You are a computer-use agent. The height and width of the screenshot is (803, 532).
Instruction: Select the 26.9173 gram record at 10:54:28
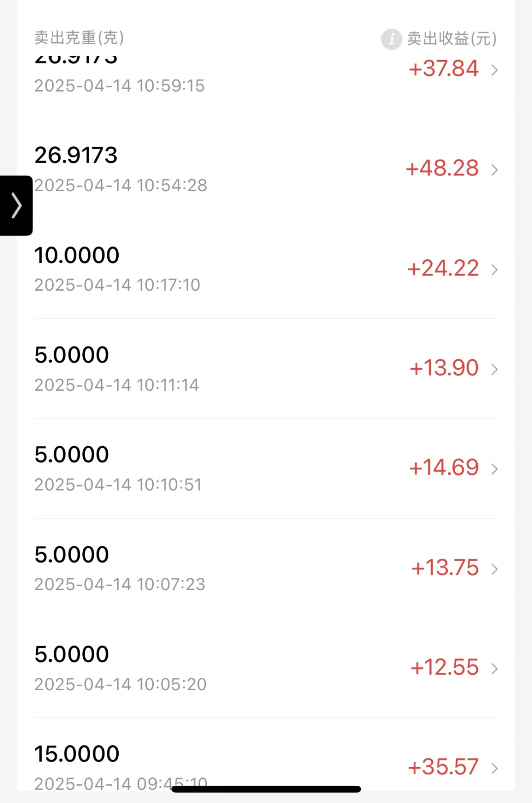pyautogui.click(x=266, y=170)
